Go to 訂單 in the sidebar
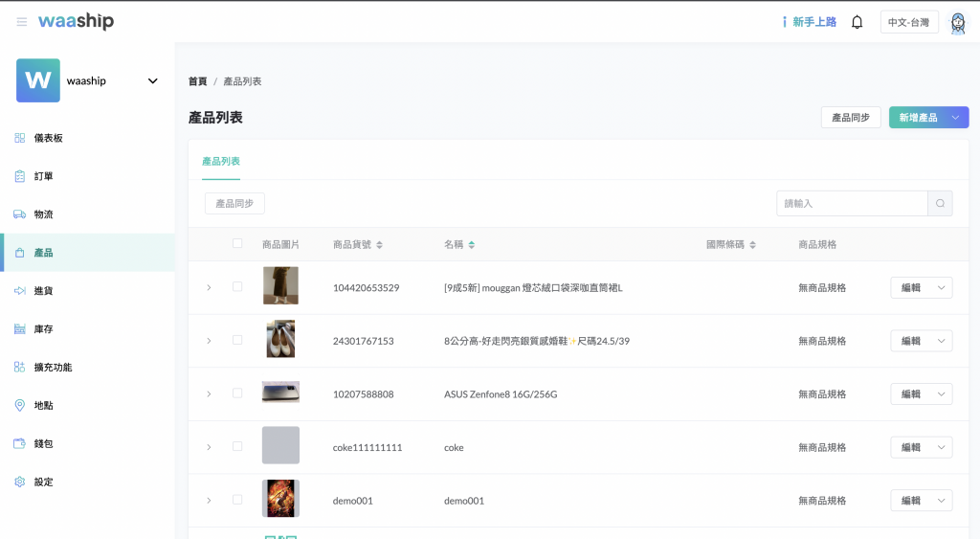This screenshot has width=980, height=539. click(x=44, y=176)
